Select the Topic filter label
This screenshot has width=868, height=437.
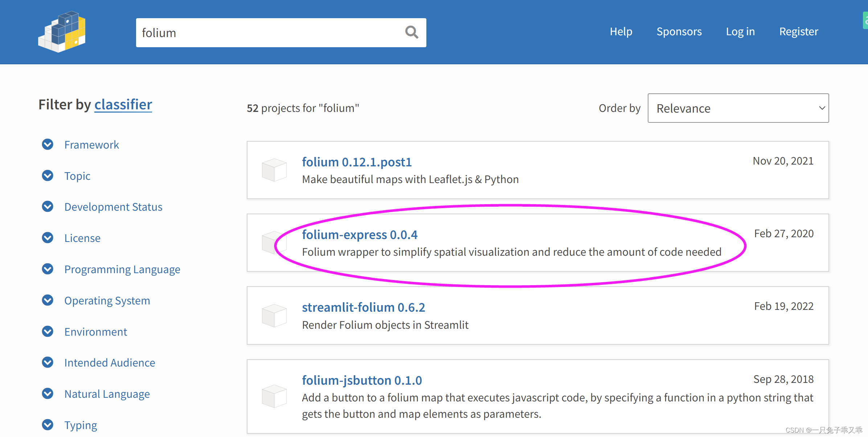[x=77, y=176]
